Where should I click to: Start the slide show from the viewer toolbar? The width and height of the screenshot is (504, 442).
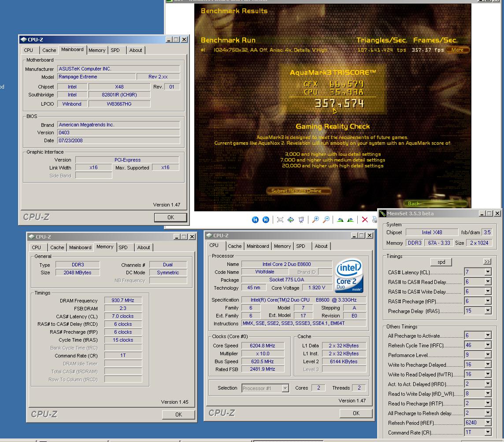pos(301,220)
